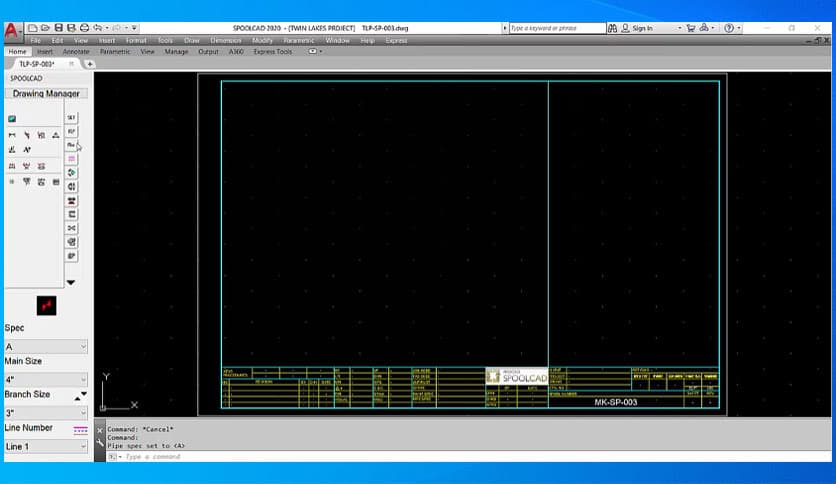Click the first pipe icon in palette second row
This screenshot has width=836, height=484.
click(12, 135)
